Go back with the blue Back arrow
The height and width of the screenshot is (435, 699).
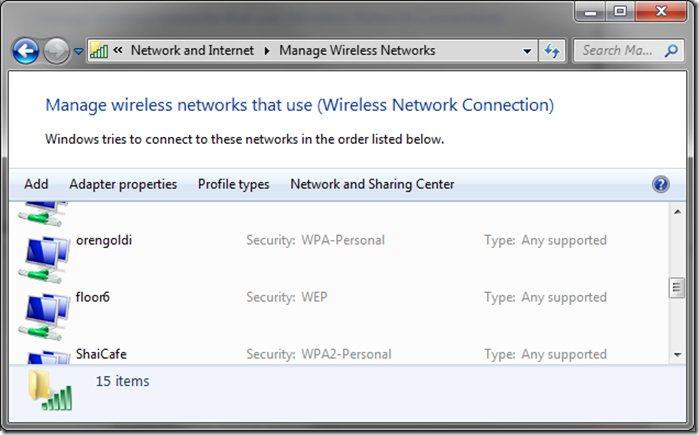[x=25, y=51]
